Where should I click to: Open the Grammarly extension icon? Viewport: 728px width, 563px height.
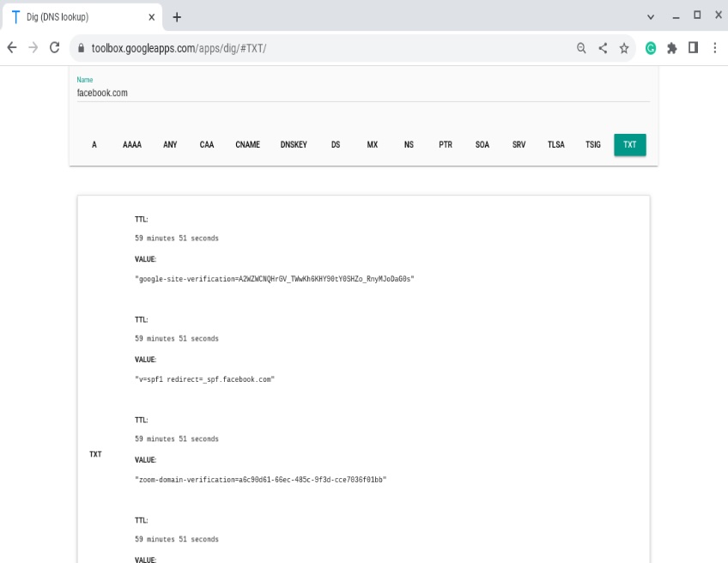pyautogui.click(x=651, y=48)
